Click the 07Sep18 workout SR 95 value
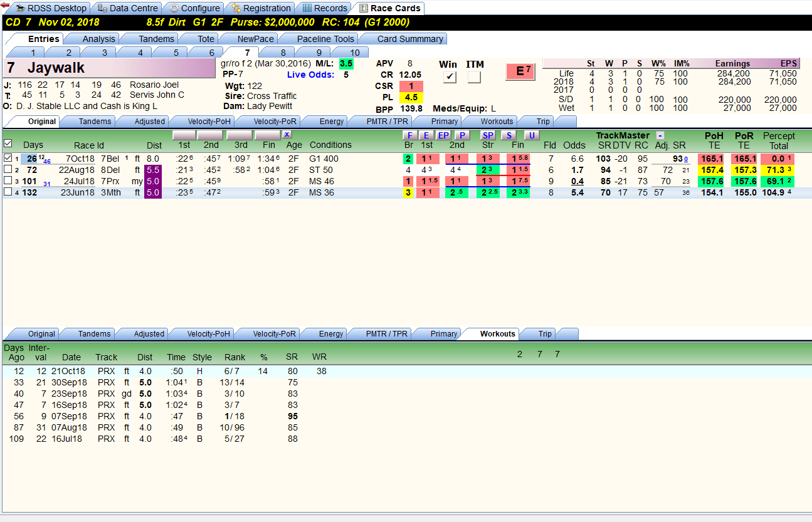 (x=292, y=417)
